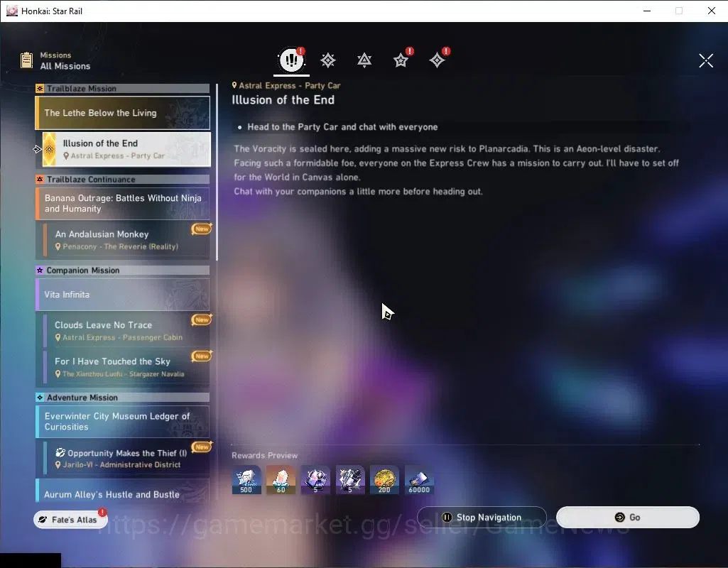Image resolution: width=728 pixels, height=568 pixels.
Task: Click the Honkai: Star Rail window icon
Action: 11,11
